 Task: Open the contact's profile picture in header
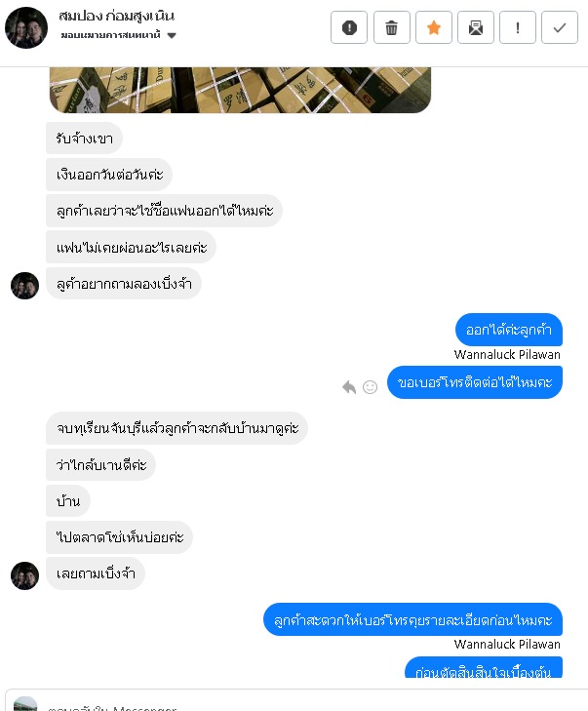[26, 27]
